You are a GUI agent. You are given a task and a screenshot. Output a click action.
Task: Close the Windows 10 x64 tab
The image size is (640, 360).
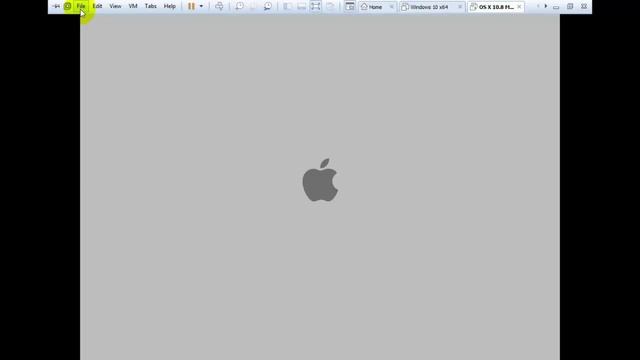click(460, 7)
